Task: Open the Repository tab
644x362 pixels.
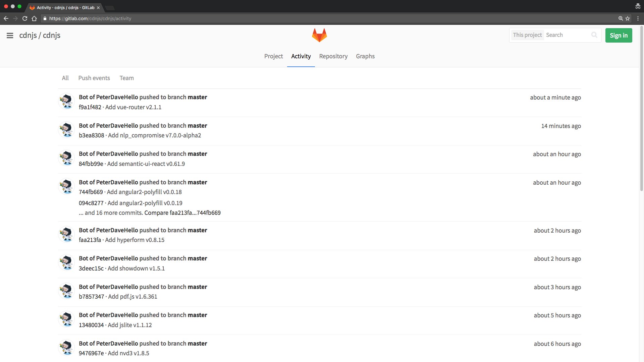Action: pos(333,56)
